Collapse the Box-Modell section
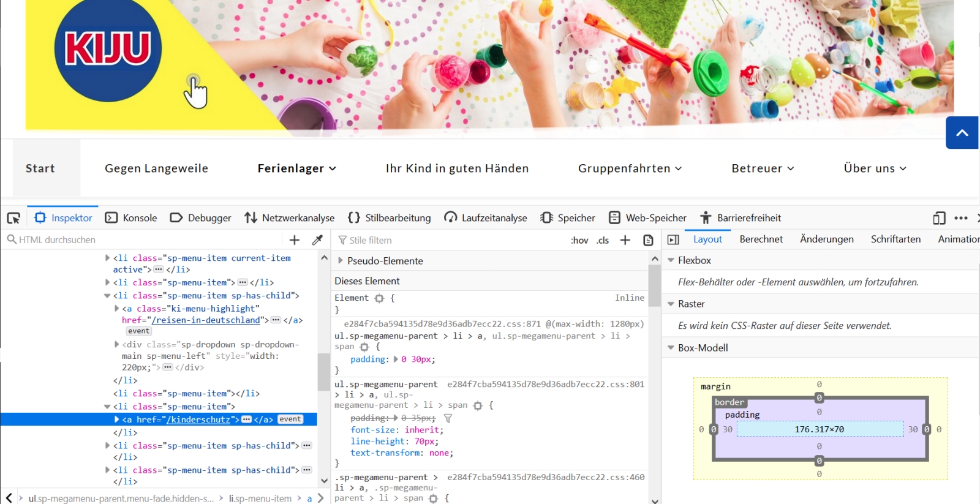This screenshot has height=504, width=980. coord(671,348)
